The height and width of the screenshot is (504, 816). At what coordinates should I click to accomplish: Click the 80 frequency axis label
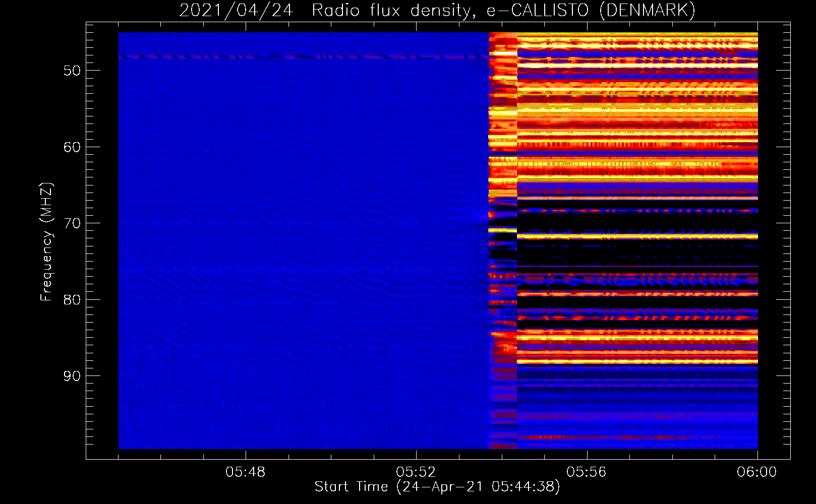pos(72,300)
